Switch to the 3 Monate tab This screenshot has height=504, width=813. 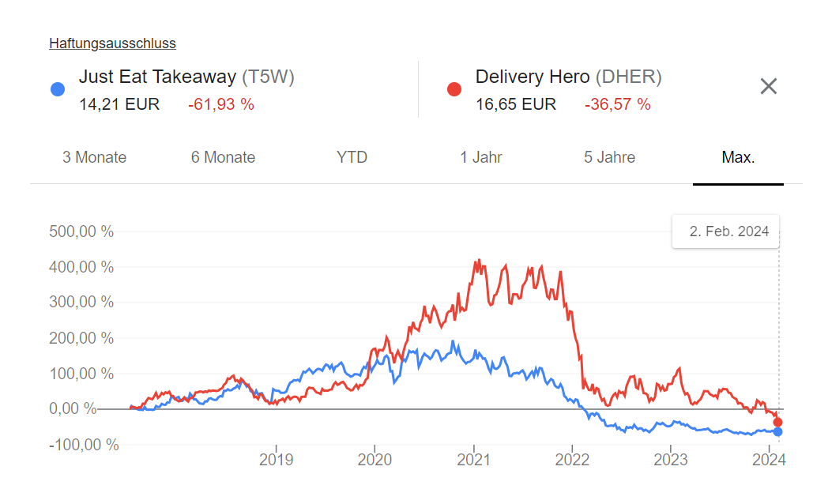[94, 157]
